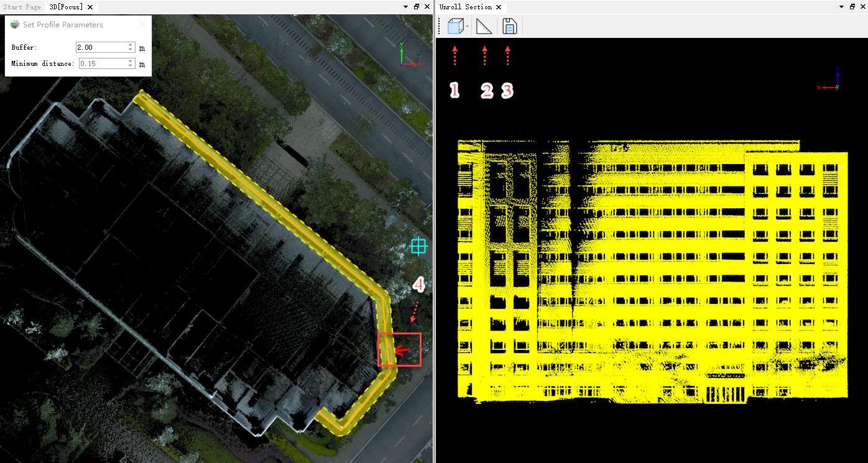Float the Unroll Section panel with restore icon
This screenshot has height=463, width=868.
pos(852,6)
